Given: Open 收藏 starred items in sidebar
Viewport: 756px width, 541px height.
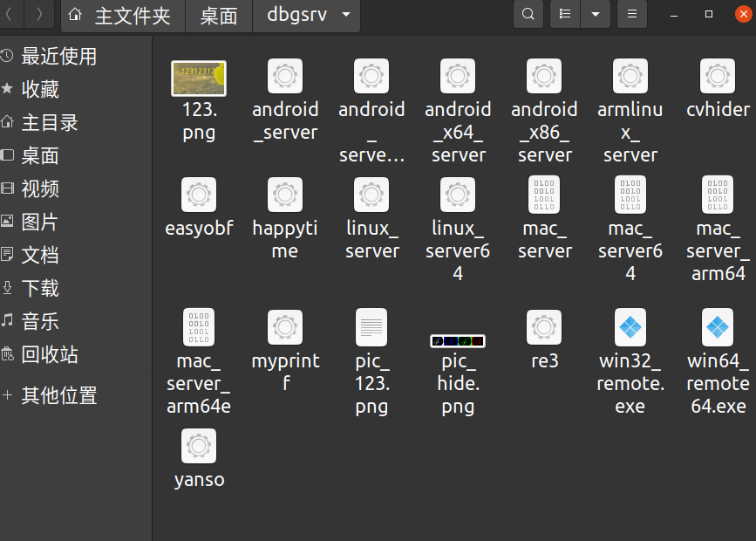Looking at the screenshot, I should pyautogui.click(x=76, y=89).
